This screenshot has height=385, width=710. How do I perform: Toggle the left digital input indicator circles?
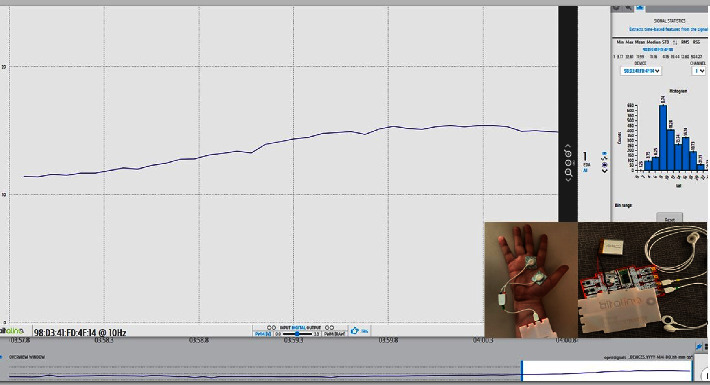[271, 327]
